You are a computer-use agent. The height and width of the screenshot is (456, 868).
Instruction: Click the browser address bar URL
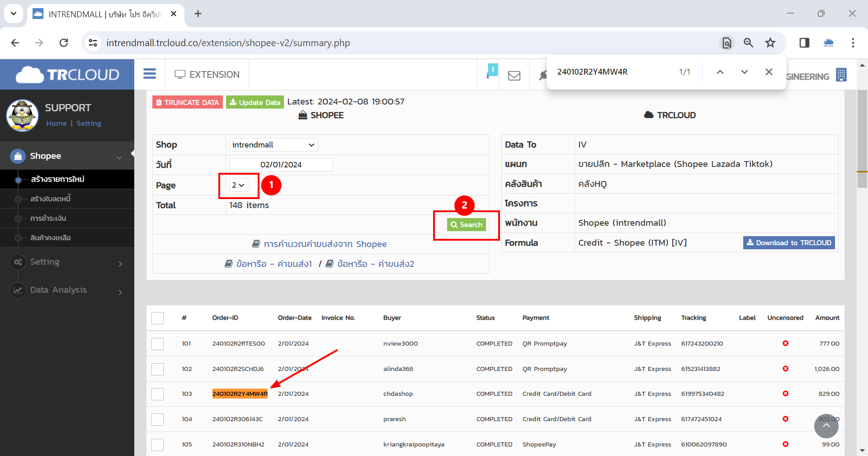[x=228, y=43]
